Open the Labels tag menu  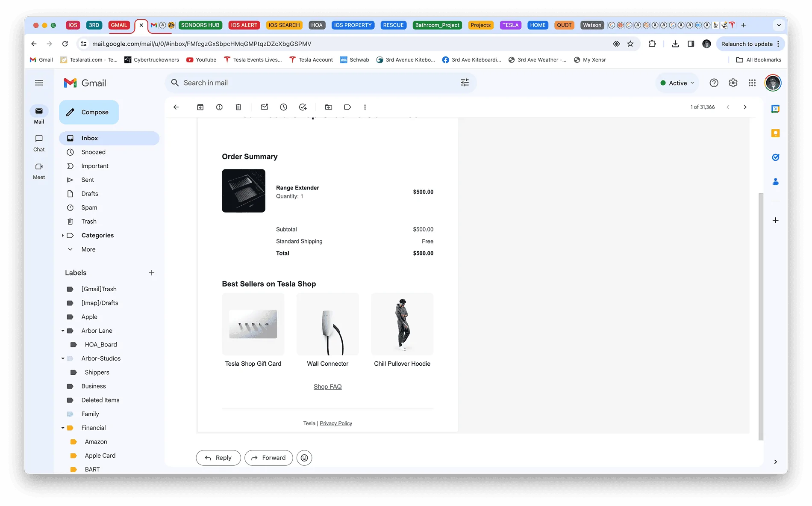(x=347, y=107)
